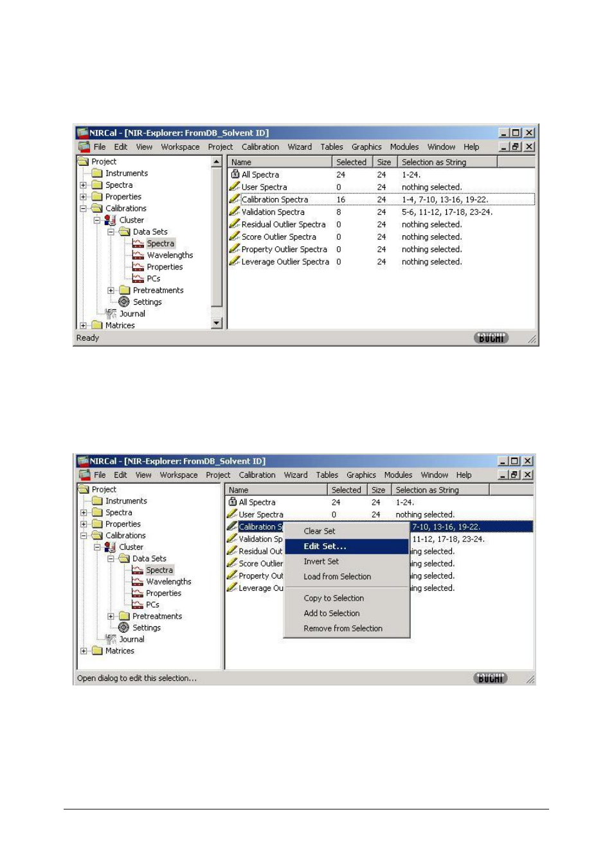
Task: Click the Score Outlier pencil icon in the lower window
Action: tap(232, 563)
